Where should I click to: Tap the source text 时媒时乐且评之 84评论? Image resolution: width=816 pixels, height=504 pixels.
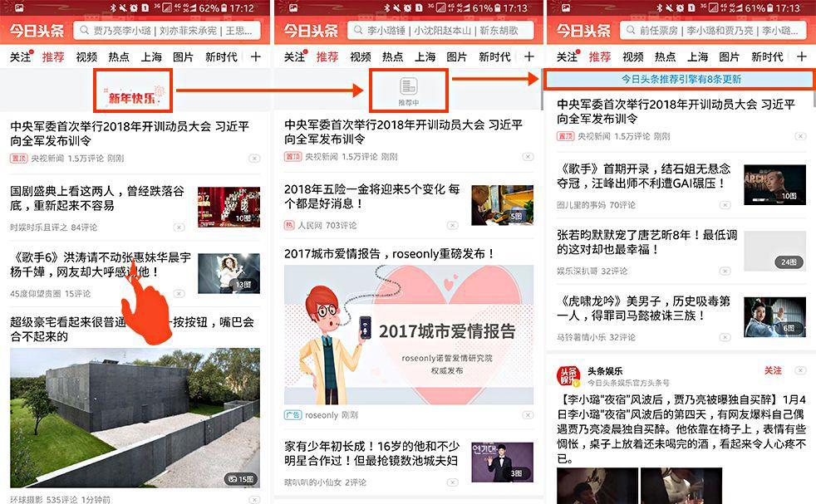[x=54, y=228]
